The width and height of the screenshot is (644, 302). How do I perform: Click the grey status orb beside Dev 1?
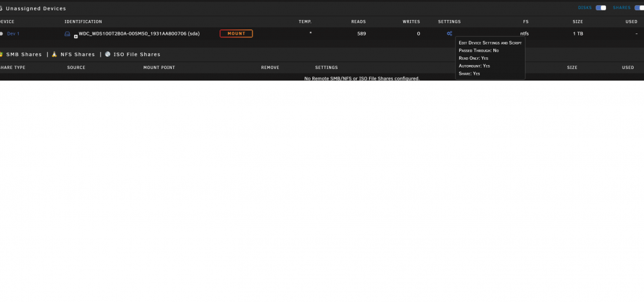coord(1,33)
